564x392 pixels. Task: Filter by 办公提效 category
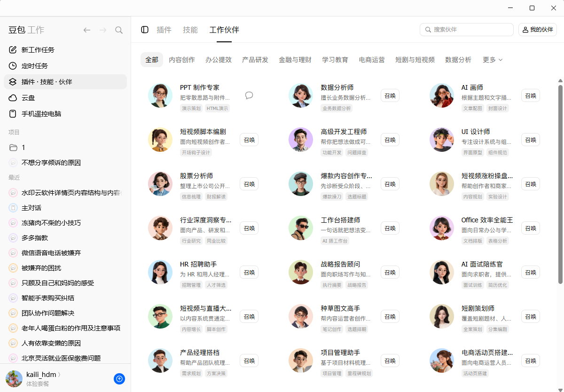(219, 60)
